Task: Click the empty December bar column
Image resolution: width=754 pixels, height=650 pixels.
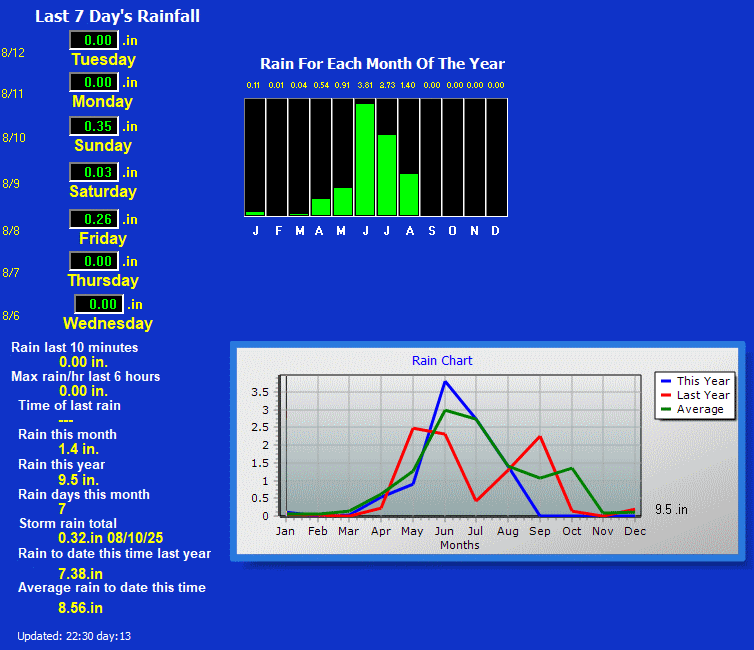Action: [x=496, y=156]
